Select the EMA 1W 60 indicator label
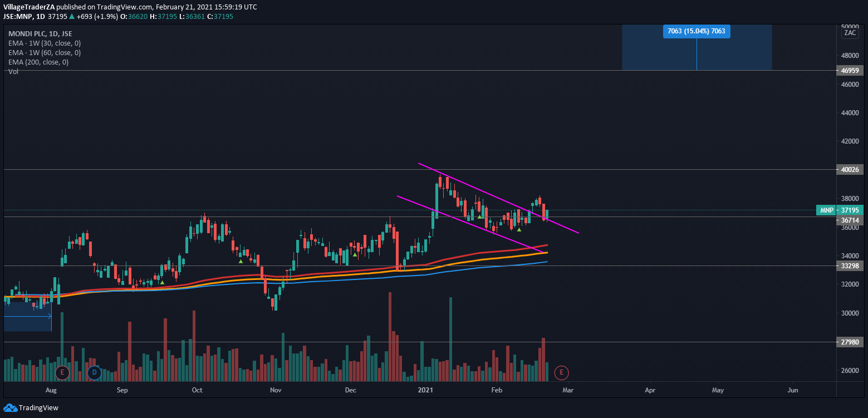The width and height of the screenshot is (868, 418). [45, 52]
